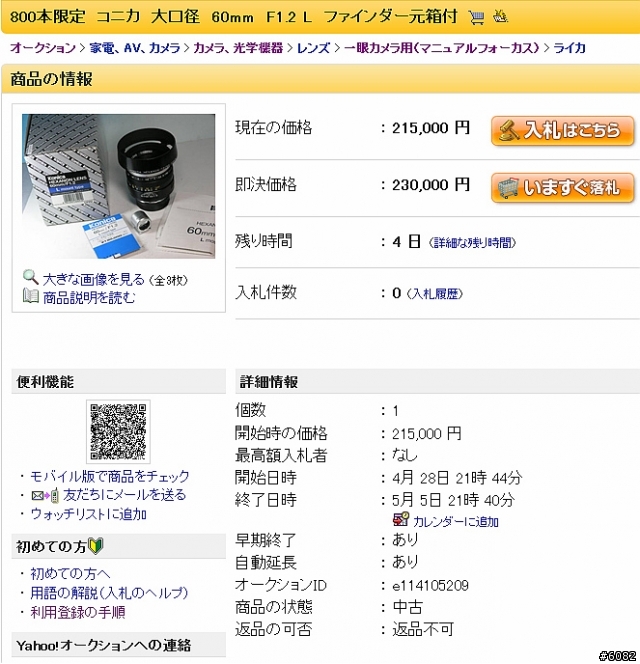Open 利用登録の手順 link
640x664 pixels.
point(78,612)
